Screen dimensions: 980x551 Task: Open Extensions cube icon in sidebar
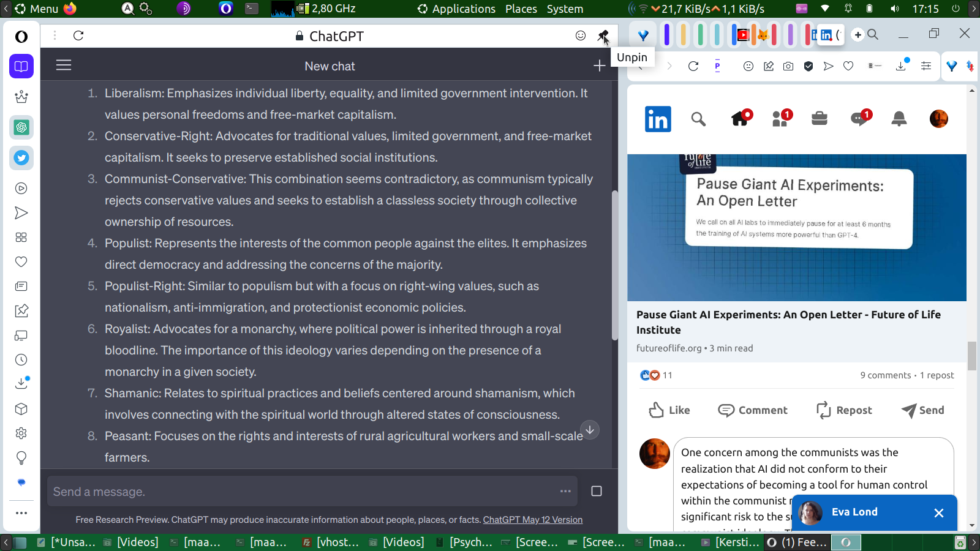click(21, 409)
